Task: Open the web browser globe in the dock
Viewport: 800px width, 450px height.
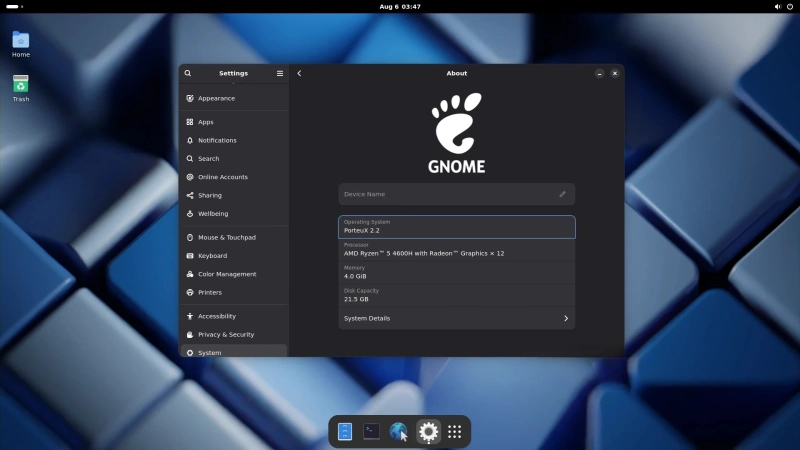Action: tap(398, 432)
